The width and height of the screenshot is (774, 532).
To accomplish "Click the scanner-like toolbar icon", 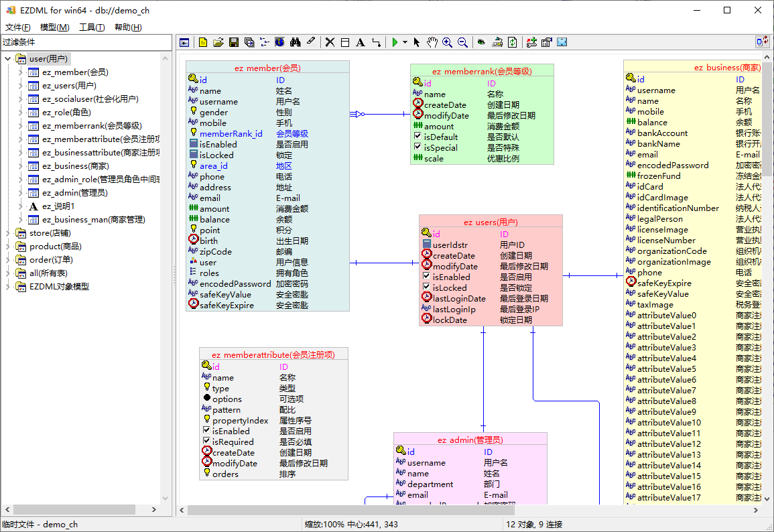I will click(497, 42).
